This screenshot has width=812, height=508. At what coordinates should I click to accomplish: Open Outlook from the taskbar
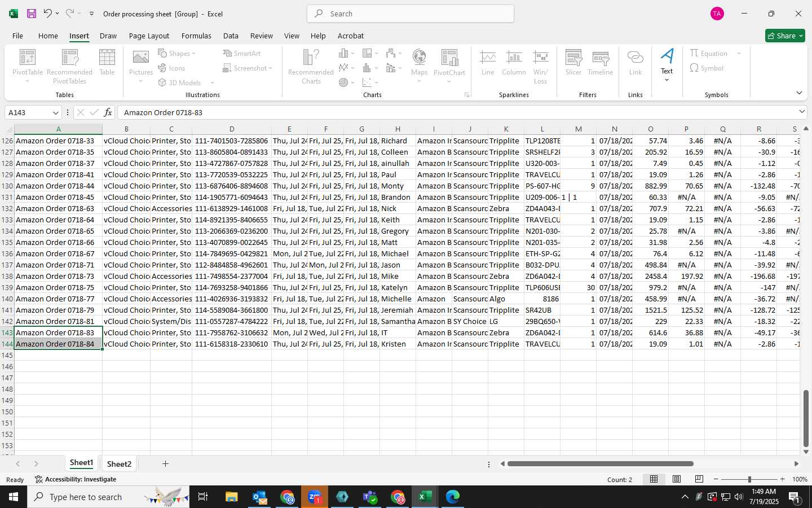259,497
